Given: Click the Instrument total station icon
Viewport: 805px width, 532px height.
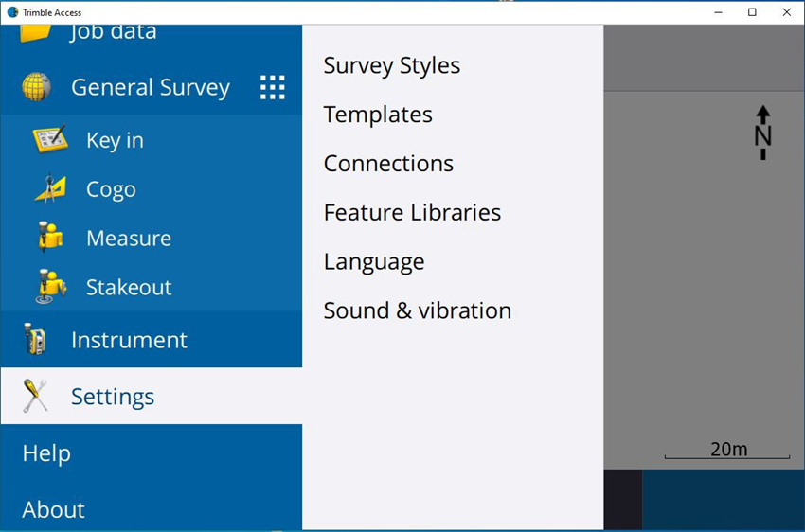Looking at the screenshot, I should (x=36, y=340).
